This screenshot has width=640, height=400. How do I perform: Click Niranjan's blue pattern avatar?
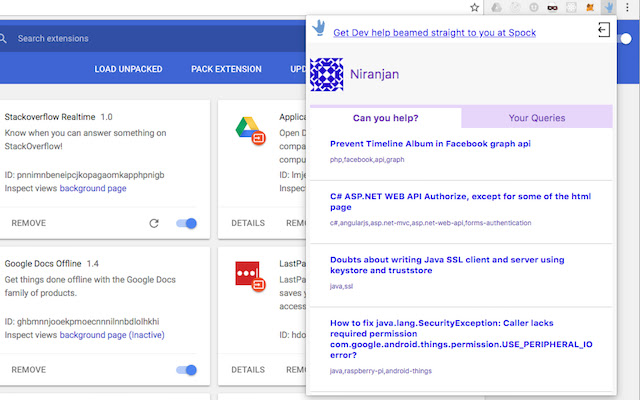point(327,74)
